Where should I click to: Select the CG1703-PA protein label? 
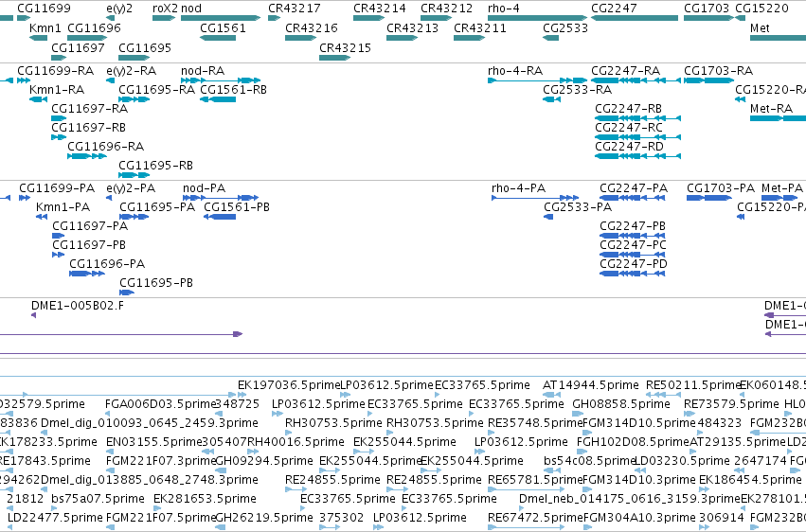[721, 188]
